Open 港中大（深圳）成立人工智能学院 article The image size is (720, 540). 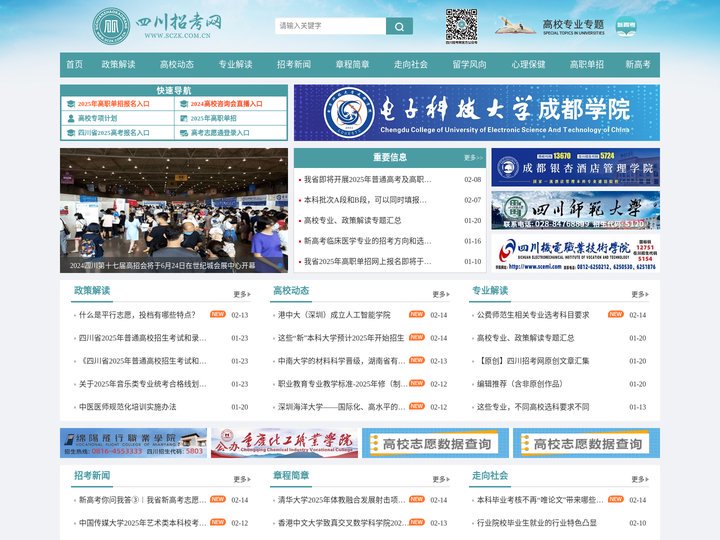(334, 315)
